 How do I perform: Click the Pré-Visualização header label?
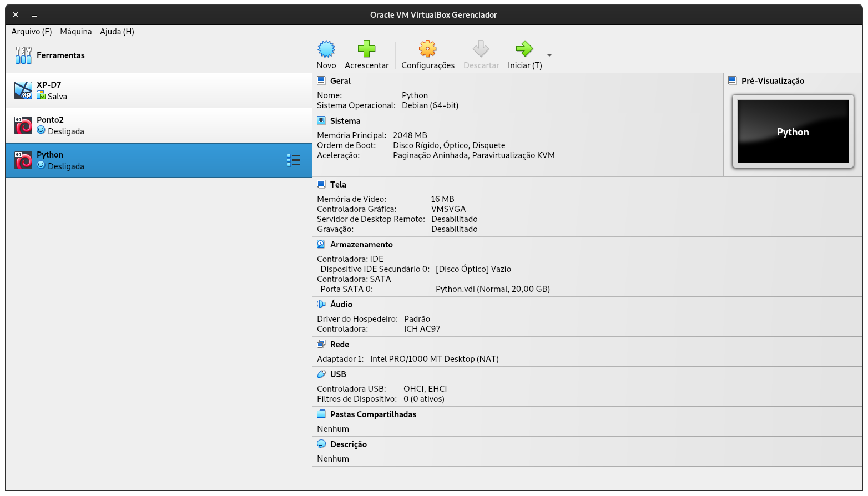[x=773, y=81]
